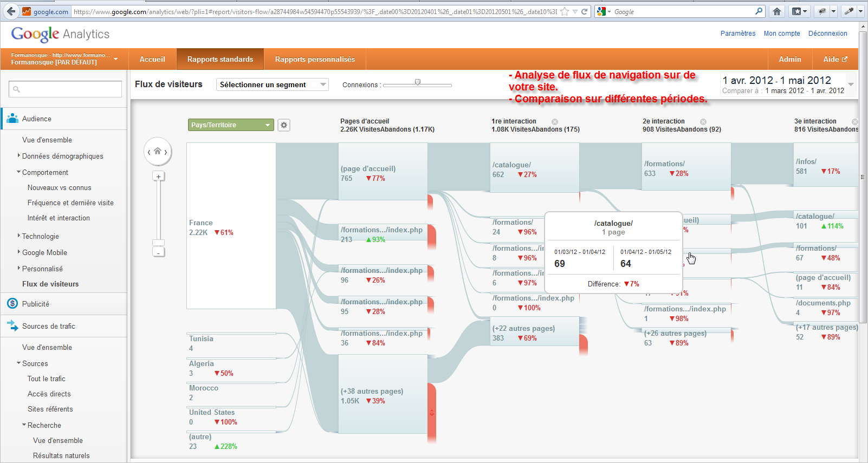Switch to Accueil tab
This screenshot has width=868, height=463.
[152, 59]
